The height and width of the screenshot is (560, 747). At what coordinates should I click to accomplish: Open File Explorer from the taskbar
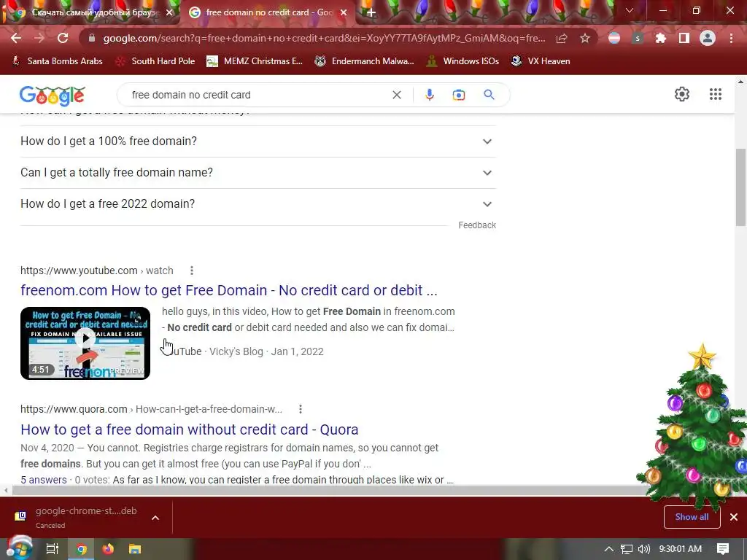135,549
